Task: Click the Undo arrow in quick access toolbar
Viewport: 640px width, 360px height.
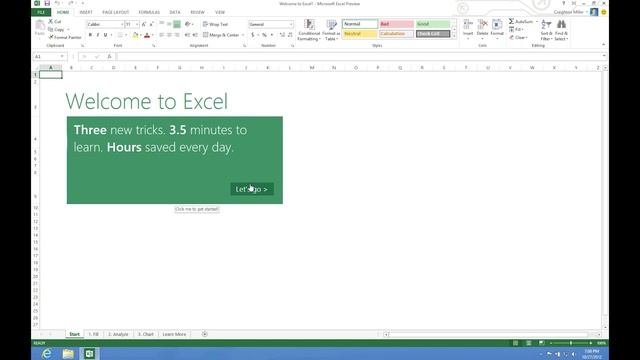Action: (57, 3)
